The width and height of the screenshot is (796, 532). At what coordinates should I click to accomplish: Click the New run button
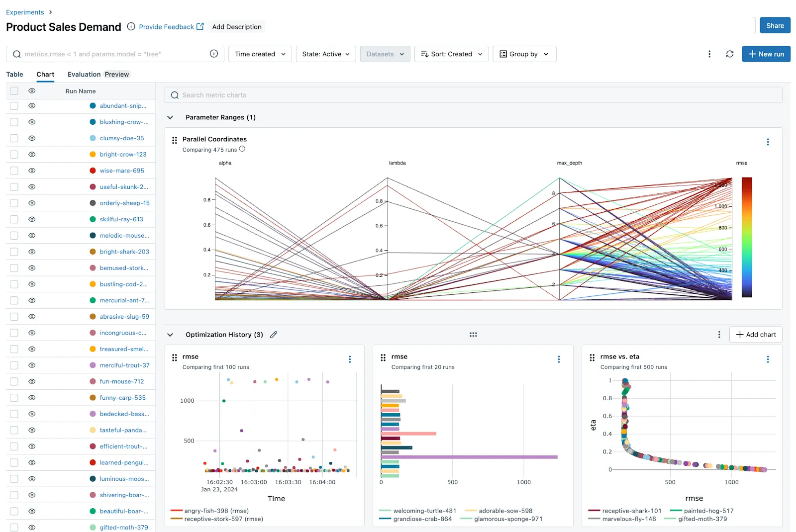click(766, 54)
